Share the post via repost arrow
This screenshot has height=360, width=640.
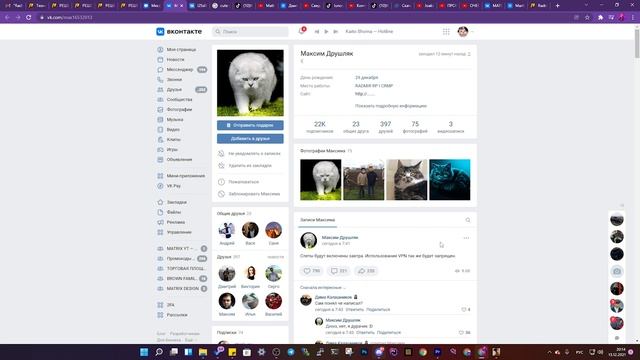[x=366, y=271]
